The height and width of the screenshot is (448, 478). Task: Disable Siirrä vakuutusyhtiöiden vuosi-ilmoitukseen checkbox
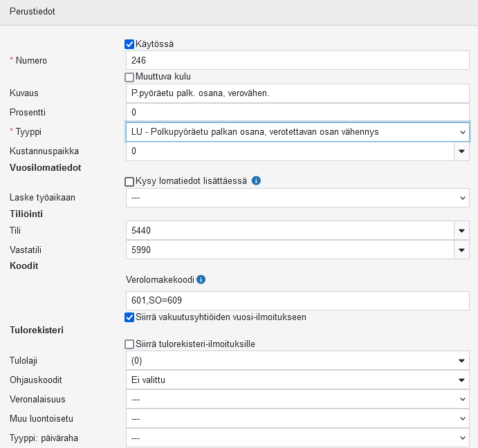(x=129, y=317)
